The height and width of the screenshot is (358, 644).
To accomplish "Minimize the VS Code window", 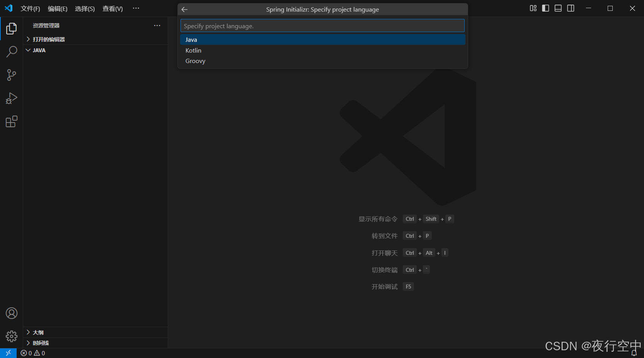I will tap(588, 8).
